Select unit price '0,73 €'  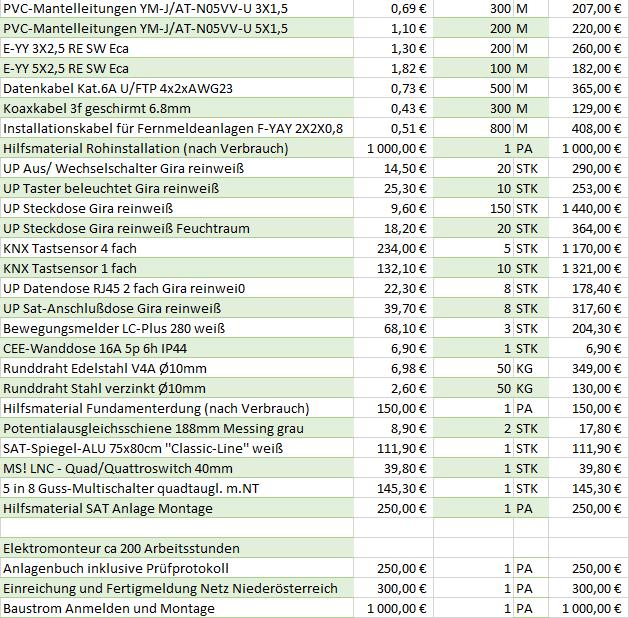(x=408, y=89)
